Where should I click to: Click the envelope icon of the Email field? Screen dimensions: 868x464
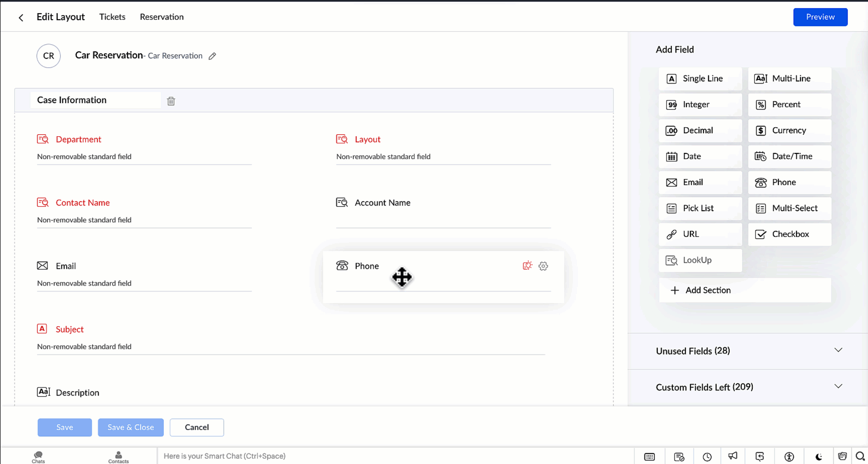pyautogui.click(x=43, y=265)
